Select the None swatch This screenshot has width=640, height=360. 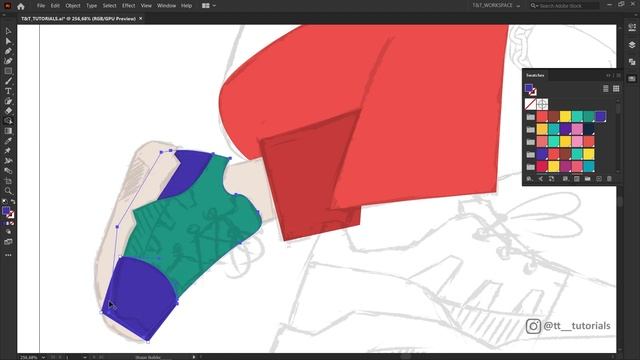[x=530, y=104]
